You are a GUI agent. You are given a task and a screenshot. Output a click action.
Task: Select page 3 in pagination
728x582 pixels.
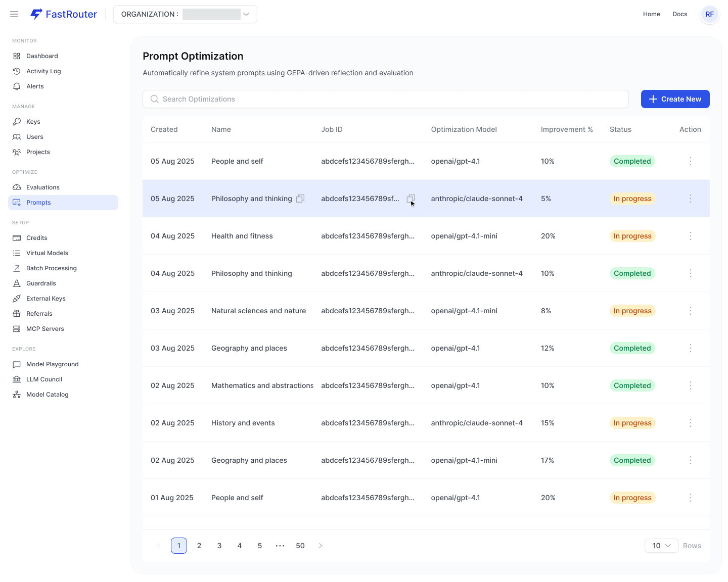(219, 546)
